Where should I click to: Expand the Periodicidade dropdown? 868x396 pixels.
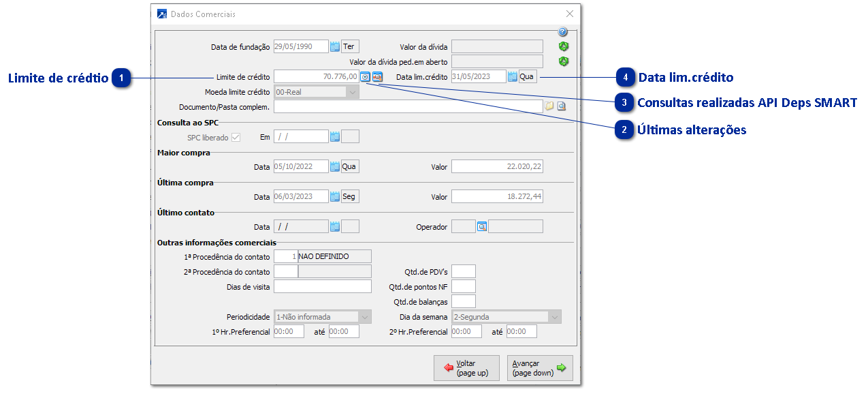click(x=365, y=317)
